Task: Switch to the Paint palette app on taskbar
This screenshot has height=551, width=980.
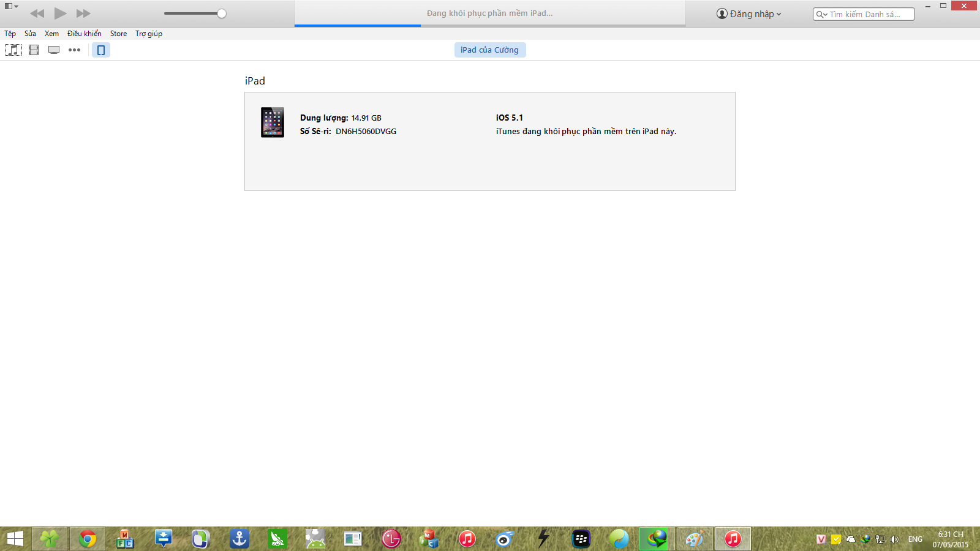Action: coord(695,539)
